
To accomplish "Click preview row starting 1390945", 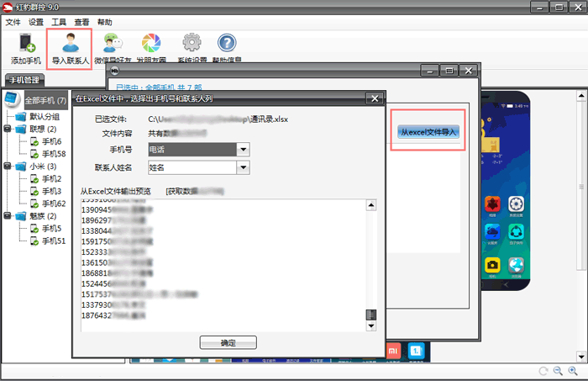I will pyautogui.click(x=118, y=209).
